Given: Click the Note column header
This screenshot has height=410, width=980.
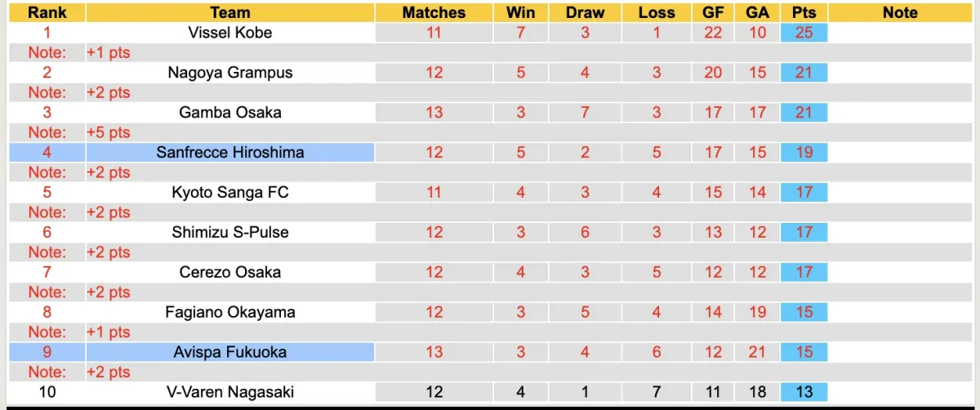Looking at the screenshot, I should 900,12.
